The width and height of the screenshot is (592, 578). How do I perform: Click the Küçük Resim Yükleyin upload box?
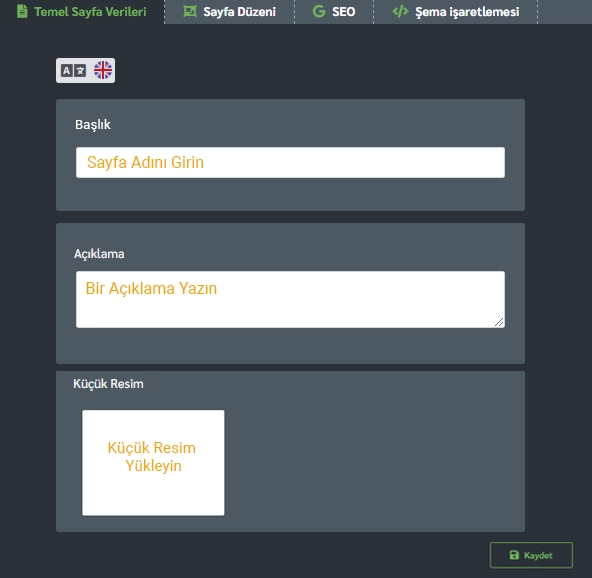click(x=153, y=462)
